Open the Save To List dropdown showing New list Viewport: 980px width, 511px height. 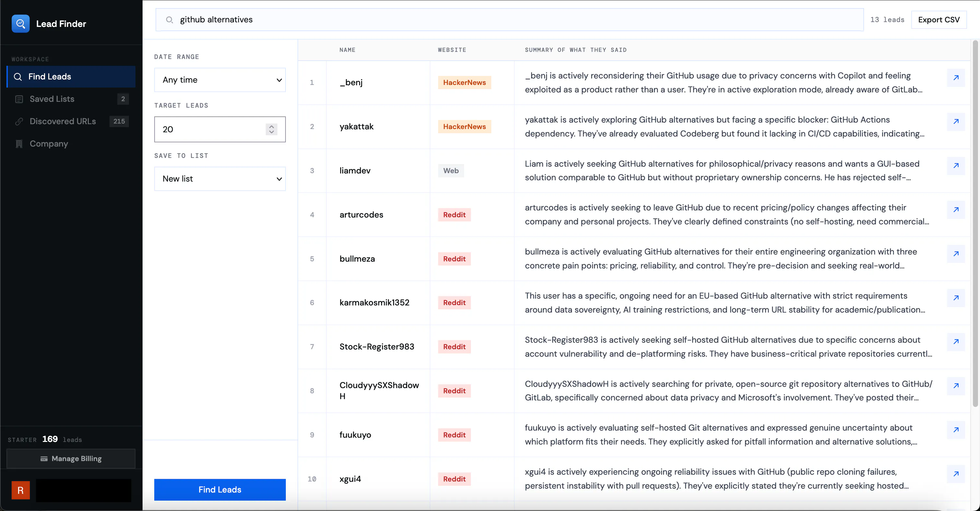(x=220, y=179)
